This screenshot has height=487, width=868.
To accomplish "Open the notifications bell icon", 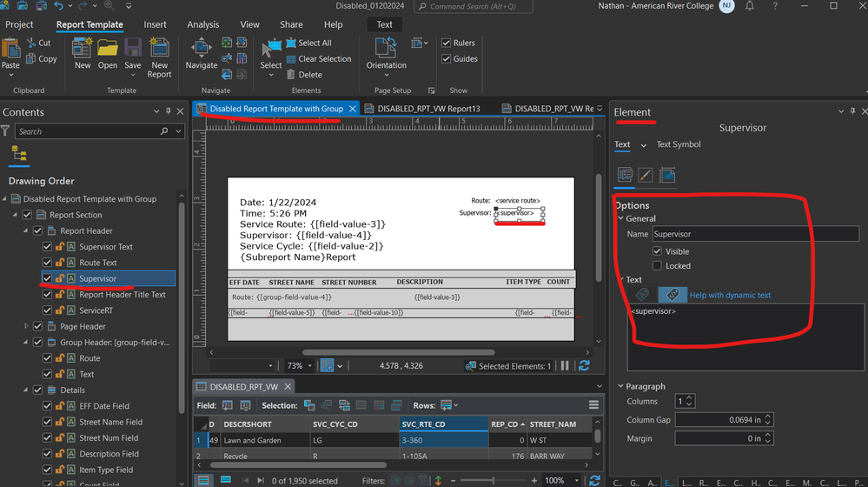I will [750, 6].
